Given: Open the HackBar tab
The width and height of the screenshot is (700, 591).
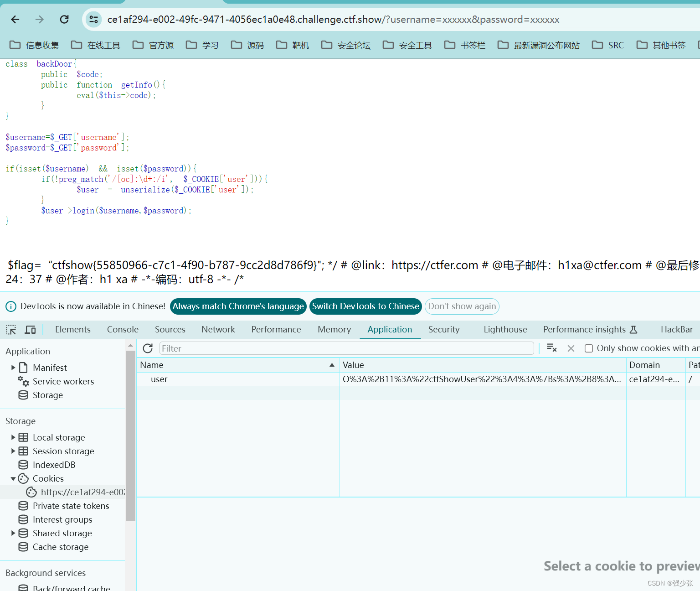Looking at the screenshot, I should (x=677, y=330).
